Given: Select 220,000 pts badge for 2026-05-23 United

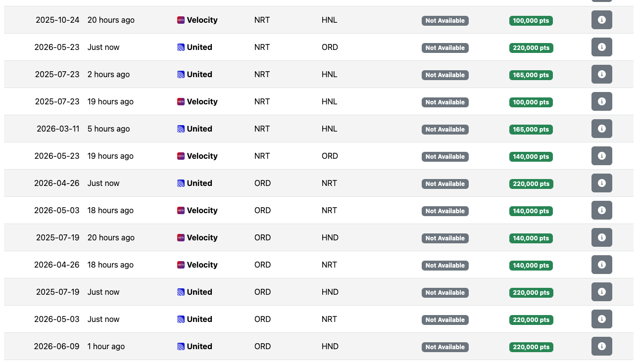Looking at the screenshot, I should [531, 48].
